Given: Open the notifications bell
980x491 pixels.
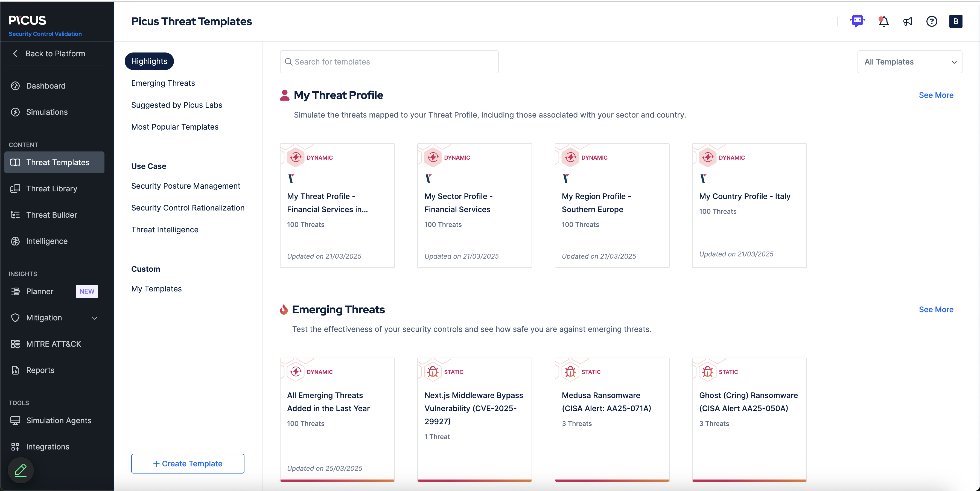Looking at the screenshot, I should 883,21.
